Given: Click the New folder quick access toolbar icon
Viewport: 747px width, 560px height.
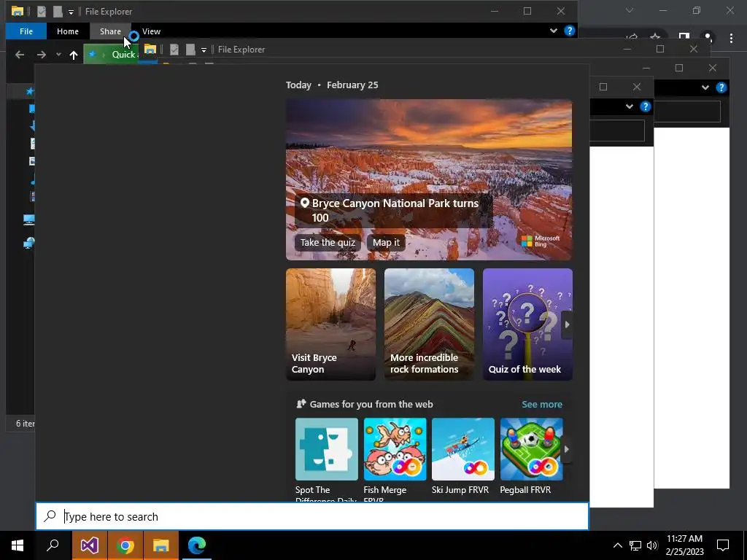Looking at the screenshot, I should click(x=58, y=12).
